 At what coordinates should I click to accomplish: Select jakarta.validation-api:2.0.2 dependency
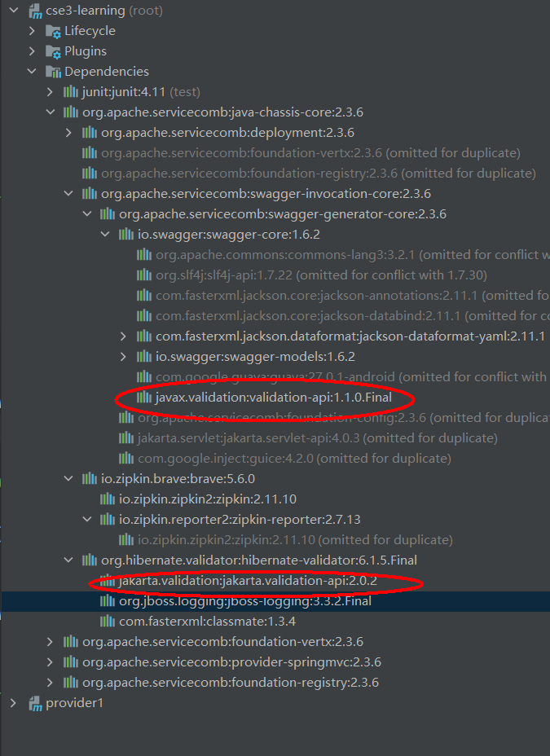coord(248,581)
